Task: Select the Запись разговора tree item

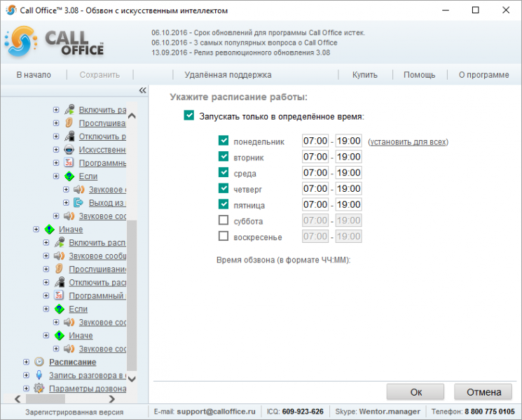Action: pyautogui.click(x=88, y=375)
